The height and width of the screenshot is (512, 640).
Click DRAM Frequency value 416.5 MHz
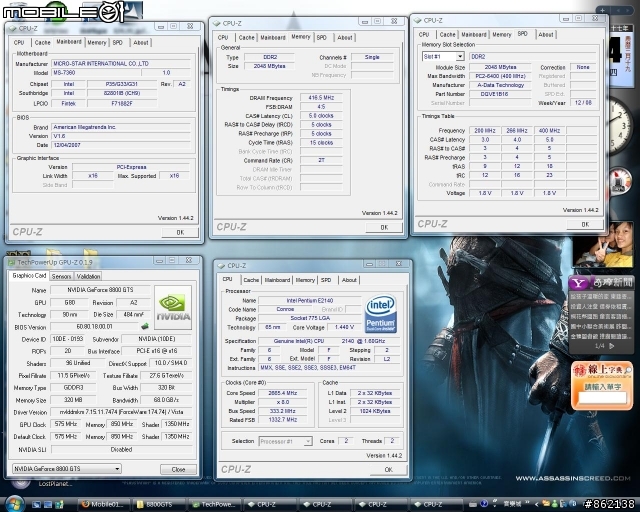(x=321, y=98)
